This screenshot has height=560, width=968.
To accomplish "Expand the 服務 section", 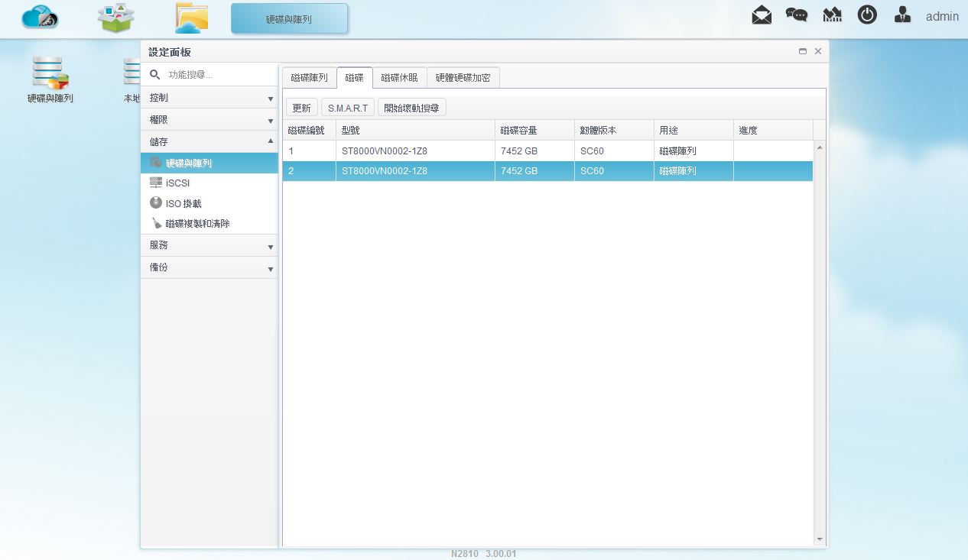I will coord(210,245).
